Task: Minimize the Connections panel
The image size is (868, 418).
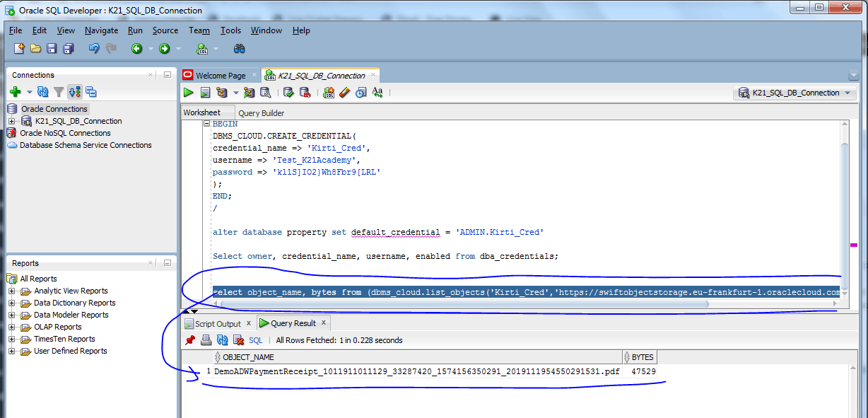Action: coord(168,75)
